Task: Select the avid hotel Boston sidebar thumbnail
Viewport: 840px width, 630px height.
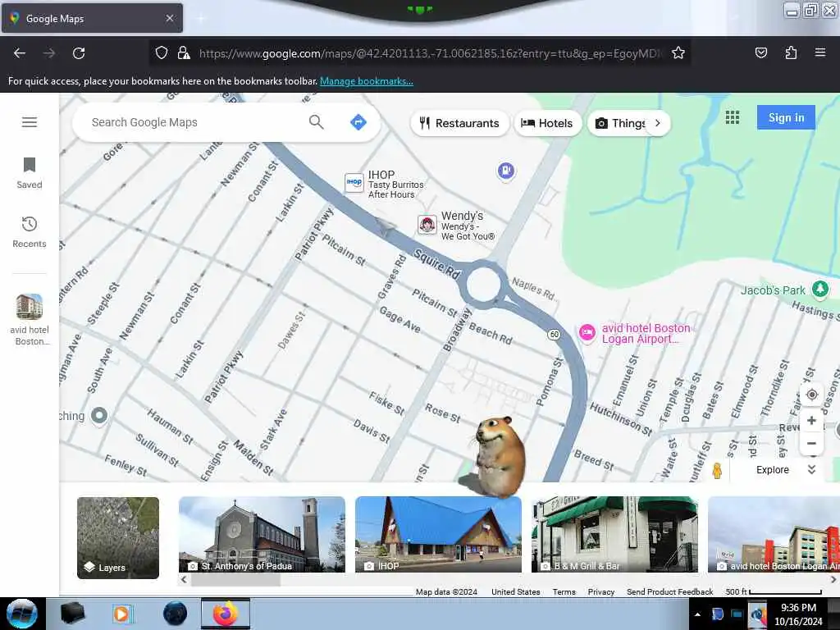Action: point(30,307)
